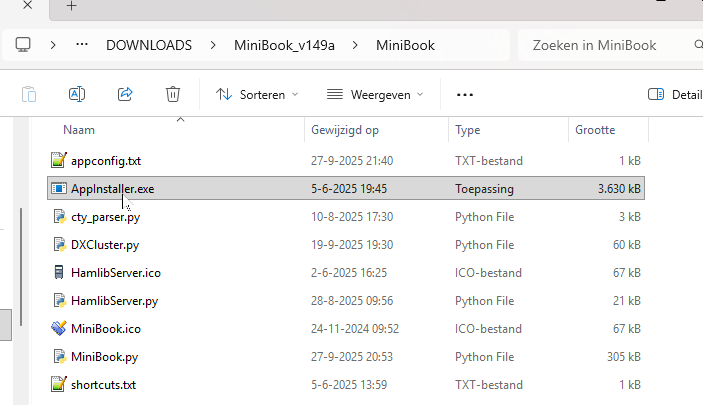Open the three-dot more options menu
This screenshot has height=405, width=703.
464,94
